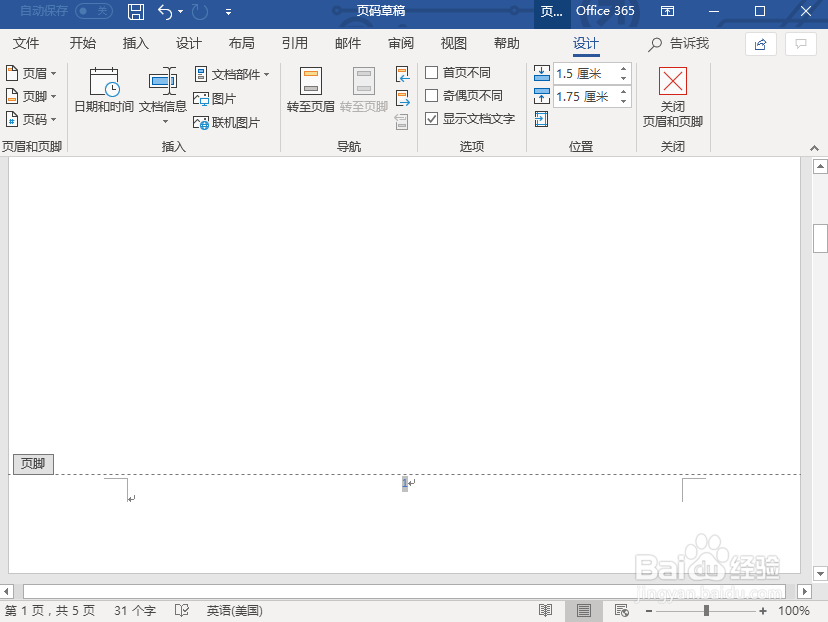Click the 英语(美国) language indicator

click(234, 611)
